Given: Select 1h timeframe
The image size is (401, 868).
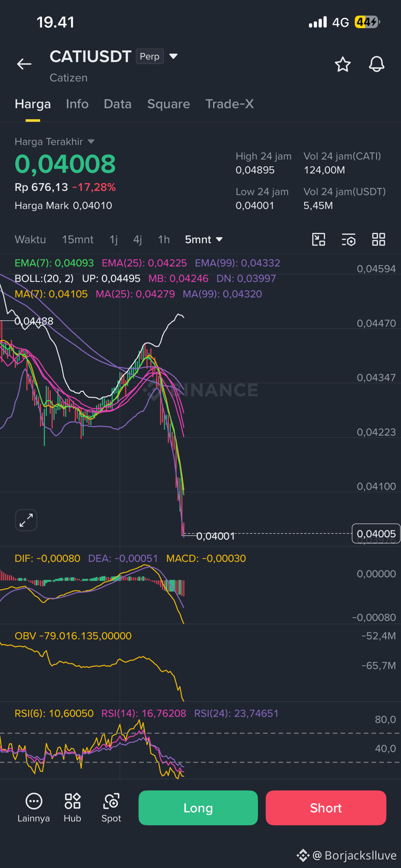Looking at the screenshot, I should tap(164, 239).
